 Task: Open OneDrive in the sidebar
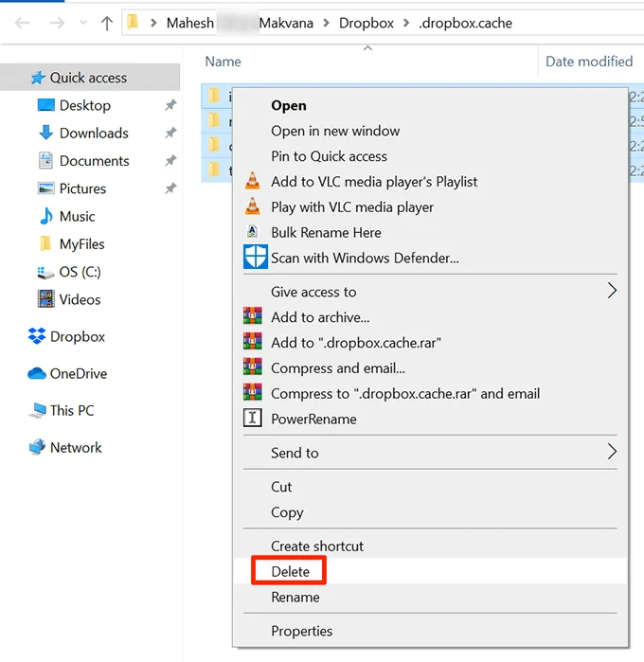pyautogui.click(x=79, y=374)
